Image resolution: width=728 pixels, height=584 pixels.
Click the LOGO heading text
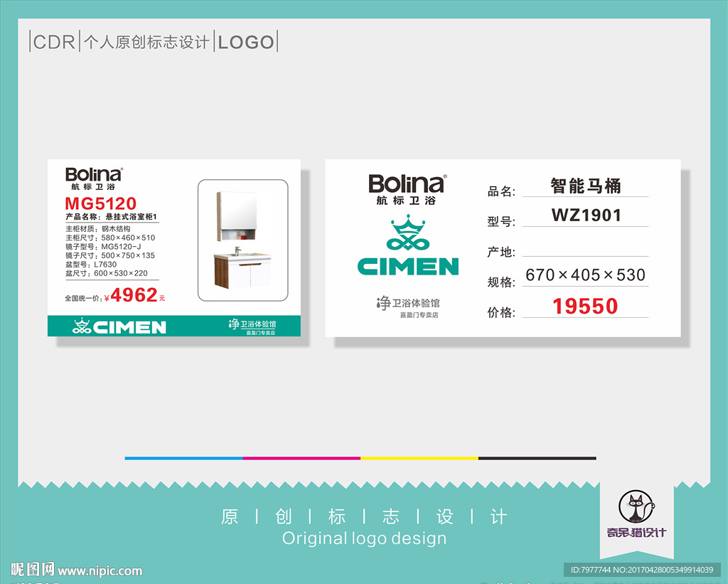click(x=246, y=42)
